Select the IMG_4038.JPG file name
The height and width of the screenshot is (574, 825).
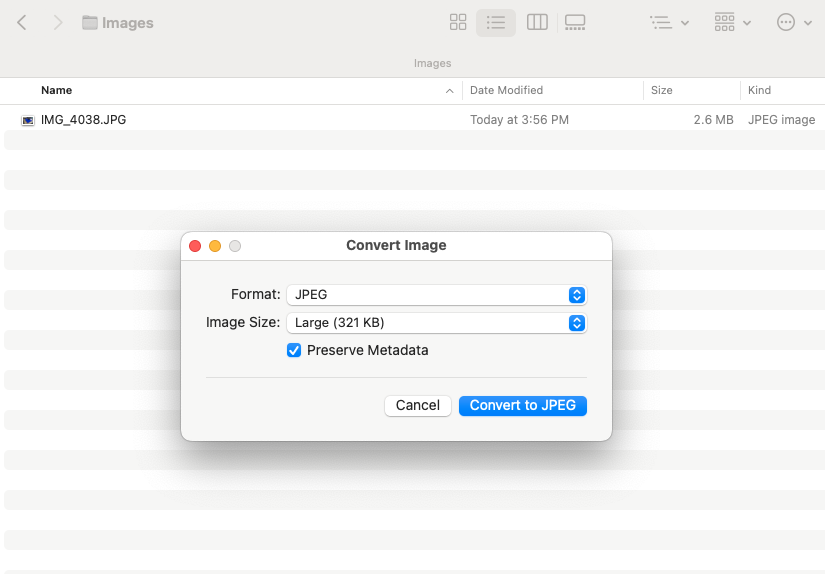tap(84, 120)
